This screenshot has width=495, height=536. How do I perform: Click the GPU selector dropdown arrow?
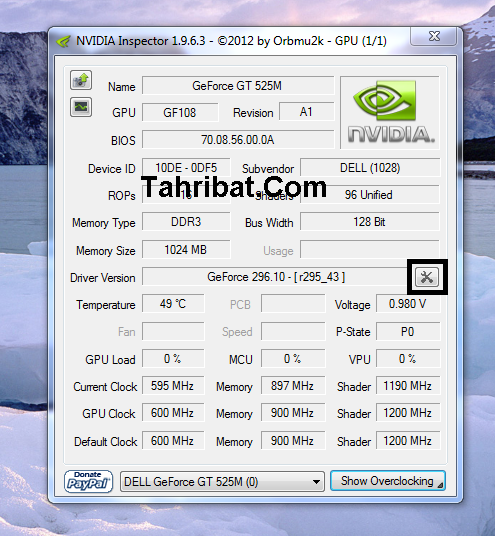click(316, 482)
